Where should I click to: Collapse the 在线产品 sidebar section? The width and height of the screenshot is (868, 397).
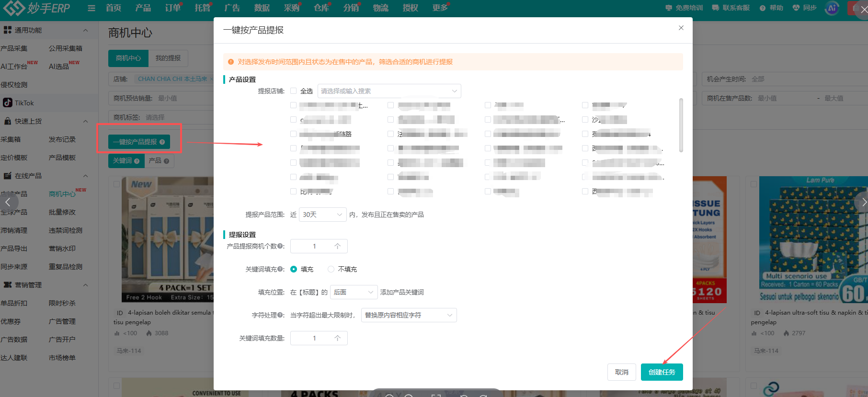[x=85, y=176]
